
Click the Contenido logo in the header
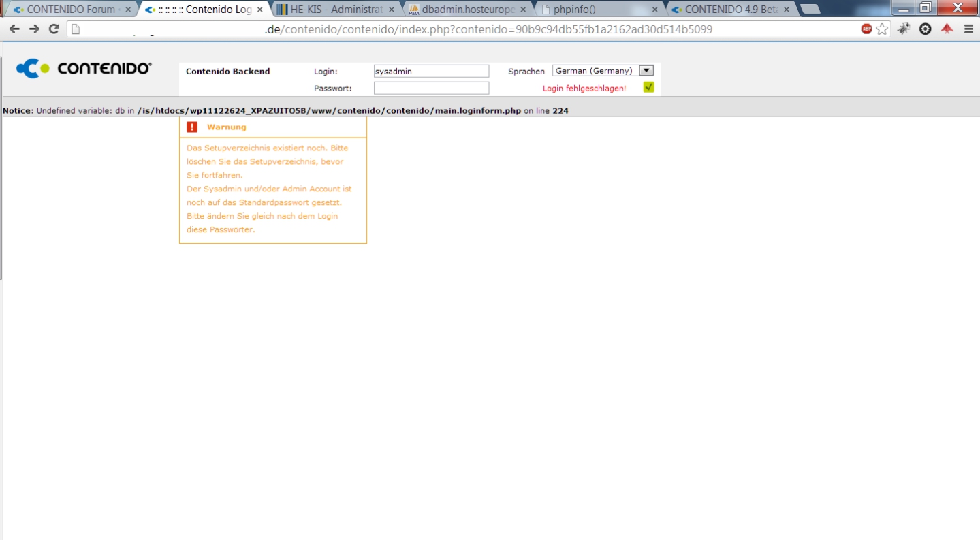(x=84, y=69)
